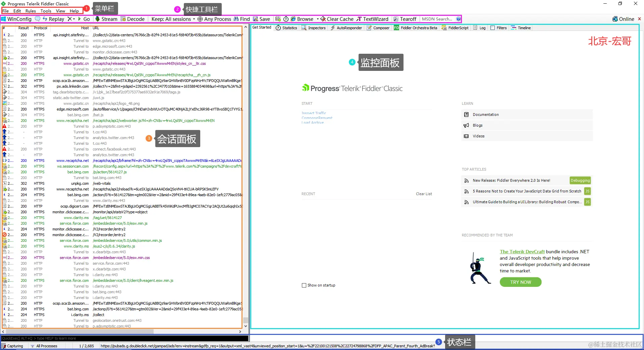The height and width of the screenshot is (350, 644).
Task: Open the AutoResponder tab
Action: coord(346,28)
